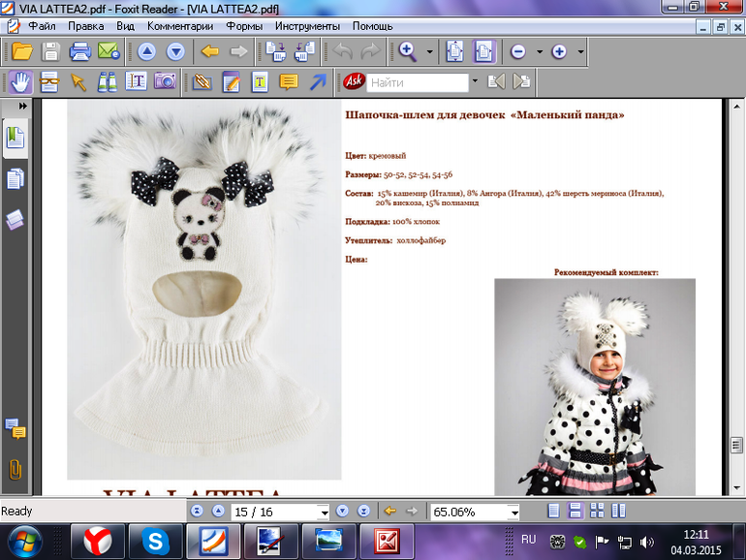Select the Hand tool
Screen dimensions: 746x560
(x=21, y=82)
